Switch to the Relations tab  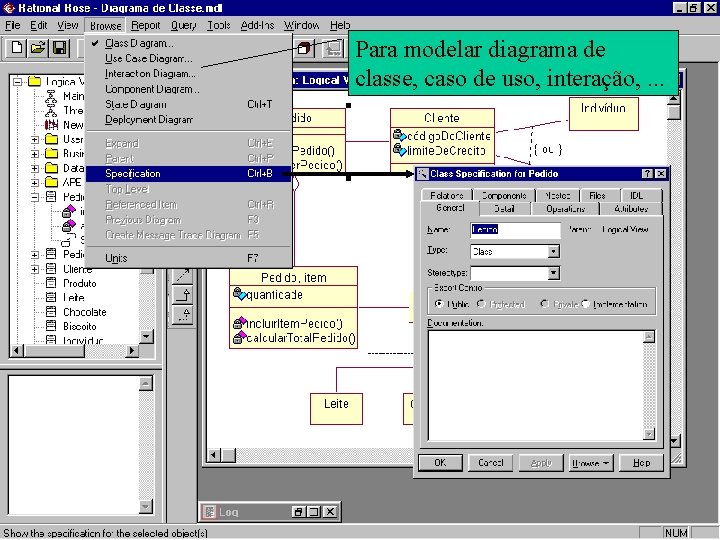[447, 195]
